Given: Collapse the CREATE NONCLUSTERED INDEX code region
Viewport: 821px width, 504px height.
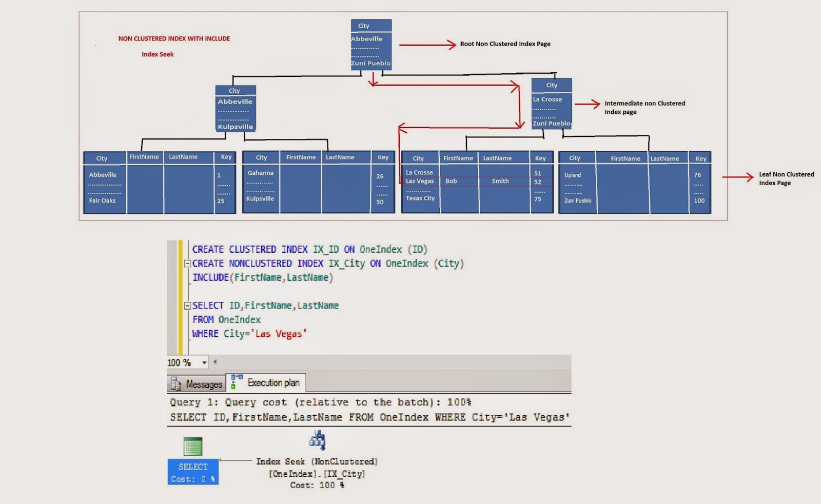Looking at the screenshot, I should tap(189, 264).
